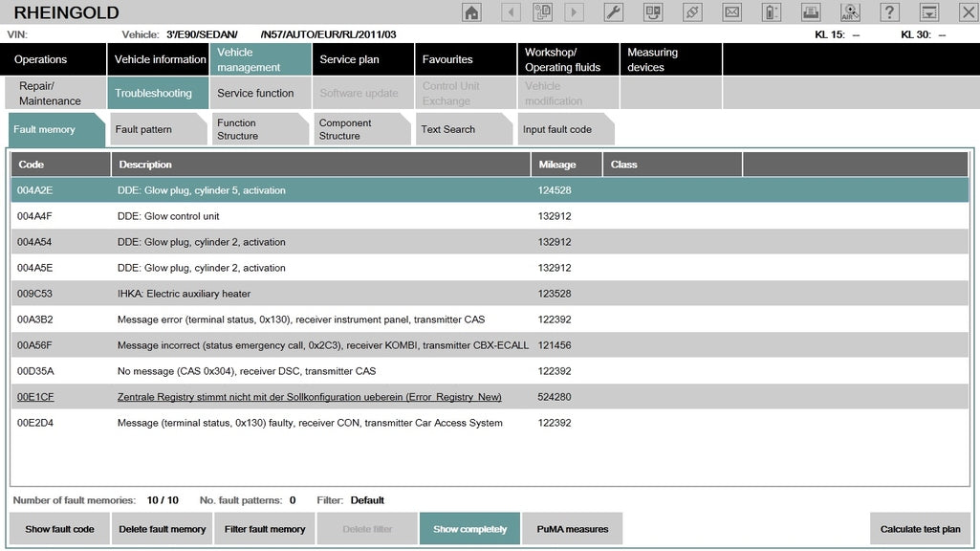Screen dimensions: 980x551
Task: Open the Home screen icon
Action: tap(471, 11)
